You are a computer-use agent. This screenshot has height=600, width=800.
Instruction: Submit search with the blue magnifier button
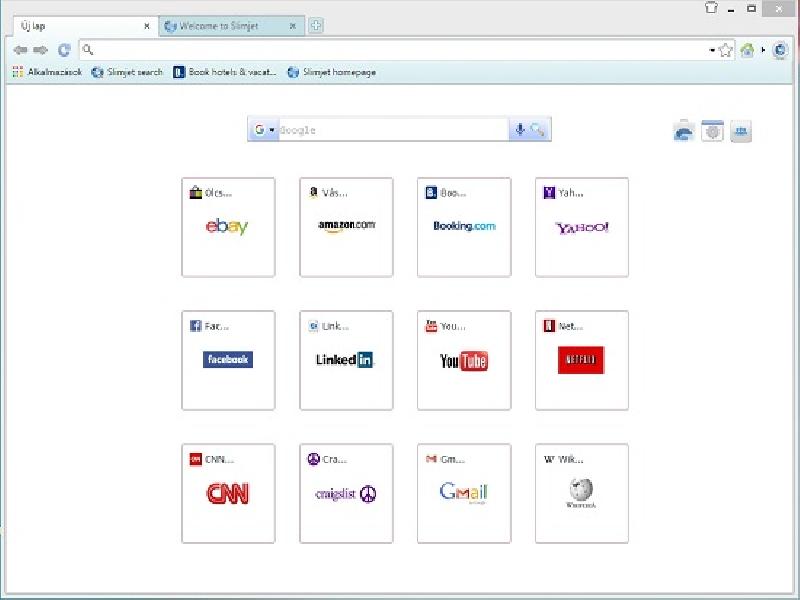pos(537,130)
